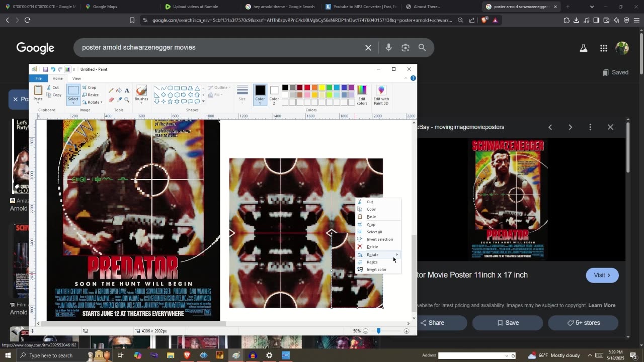Screen dimensions: 644x362
Task: Open Select tool dropdown arrow
Action: (x=73, y=103)
